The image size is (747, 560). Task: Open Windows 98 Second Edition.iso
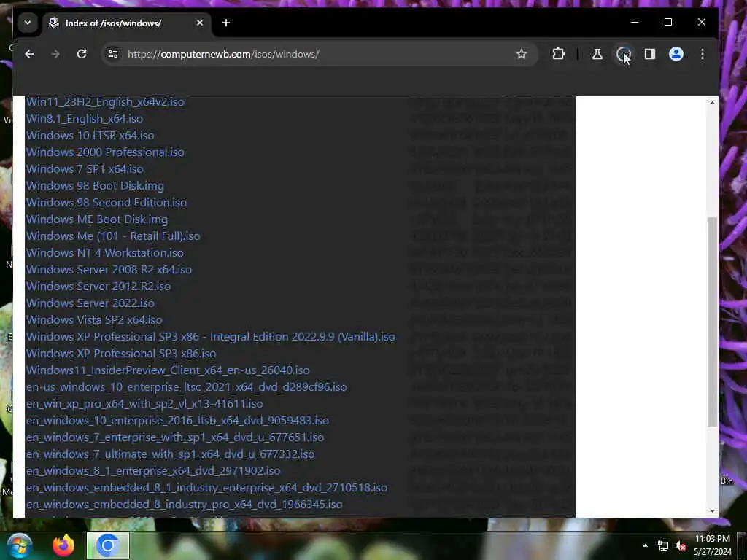point(107,203)
